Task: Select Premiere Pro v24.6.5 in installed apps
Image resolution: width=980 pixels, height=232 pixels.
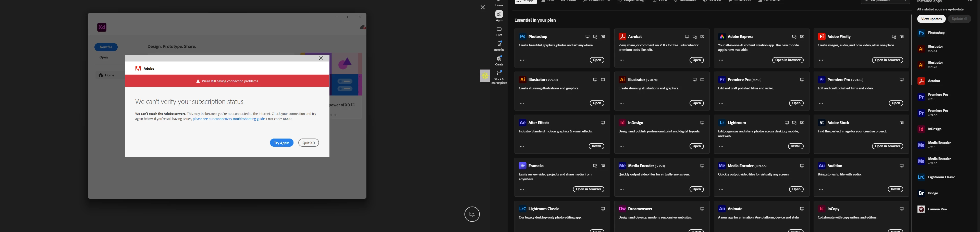Action: (933, 113)
